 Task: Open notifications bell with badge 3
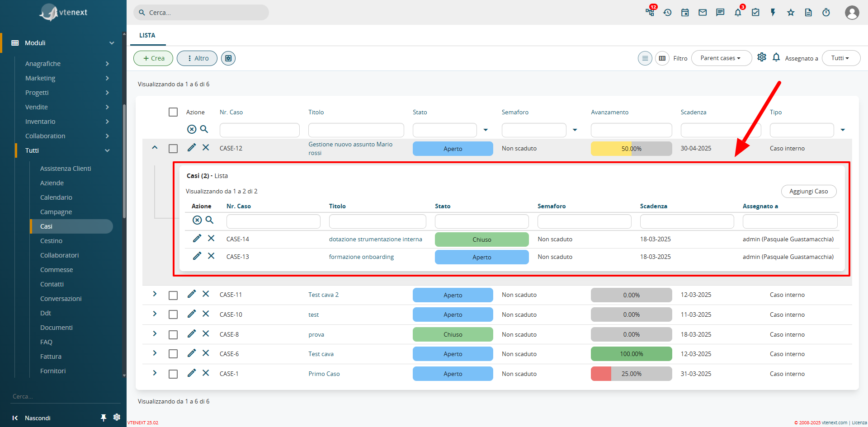[x=738, y=13]
